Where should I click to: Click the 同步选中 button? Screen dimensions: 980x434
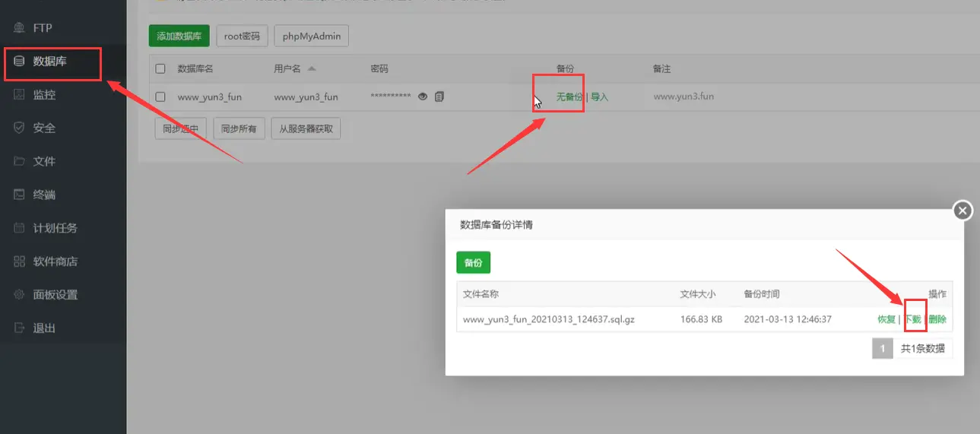pyautogui.click(x=180, y=128)
